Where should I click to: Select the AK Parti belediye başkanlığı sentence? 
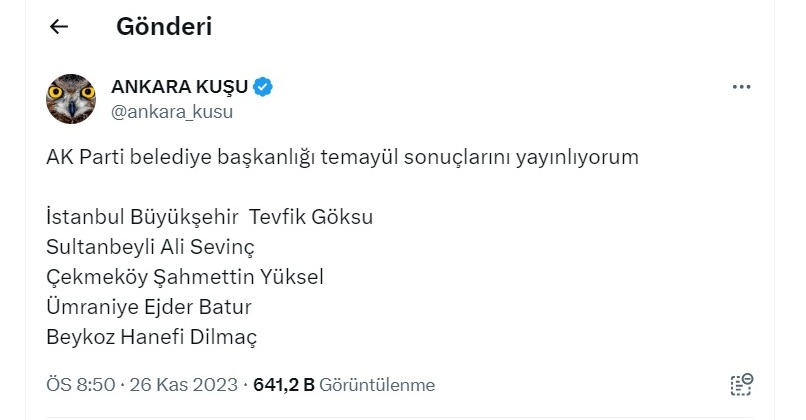342,157
